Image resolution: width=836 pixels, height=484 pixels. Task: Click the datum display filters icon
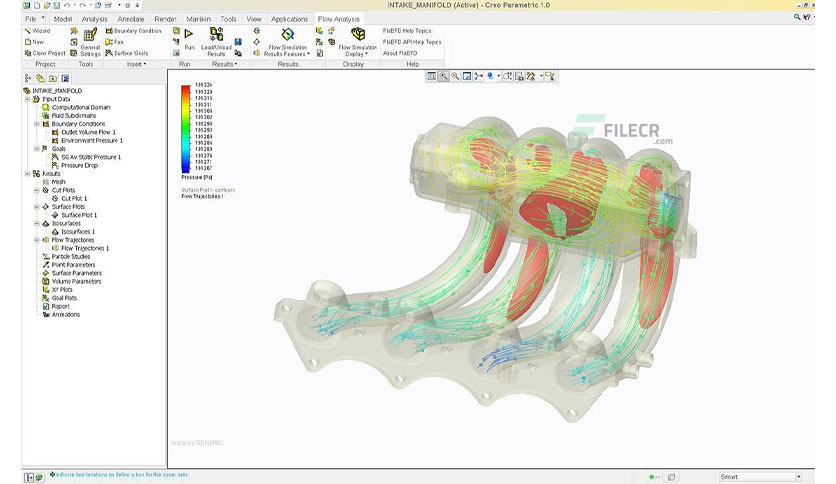(531, 77)
